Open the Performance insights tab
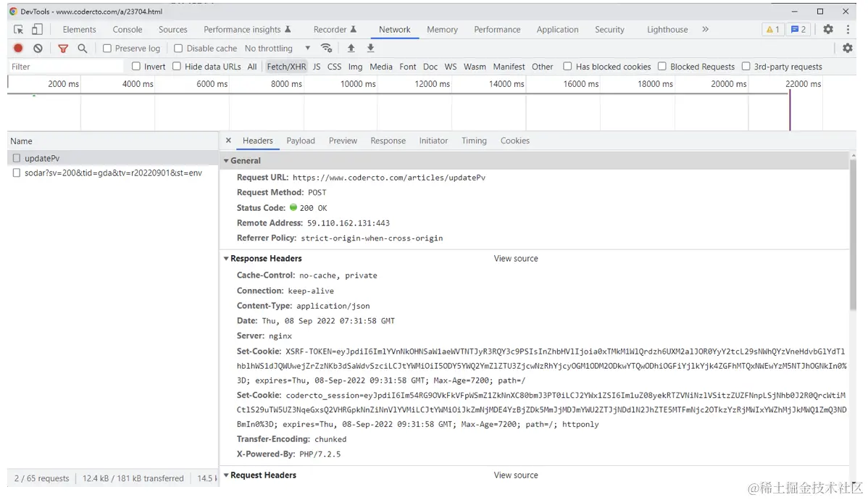Image resolution: width=868 pixels, height=500 pixels. pyautogui.click(x=247, y=29)
